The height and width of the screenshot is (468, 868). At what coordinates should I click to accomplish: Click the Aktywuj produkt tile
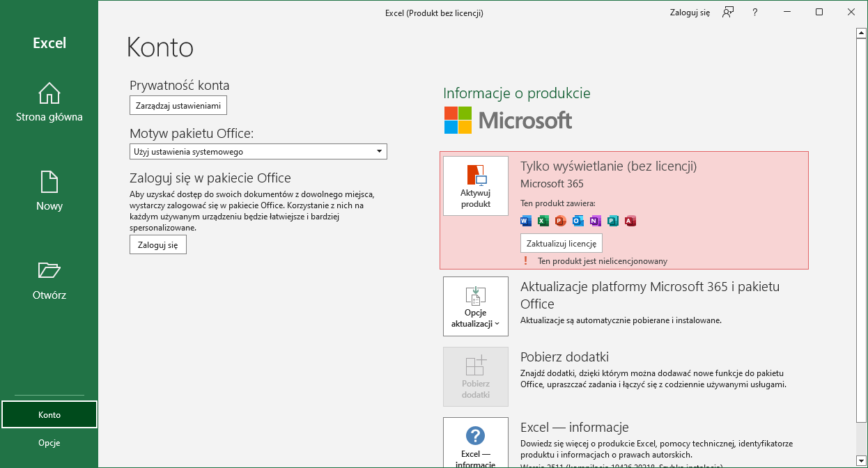click(x=476, y=186)
